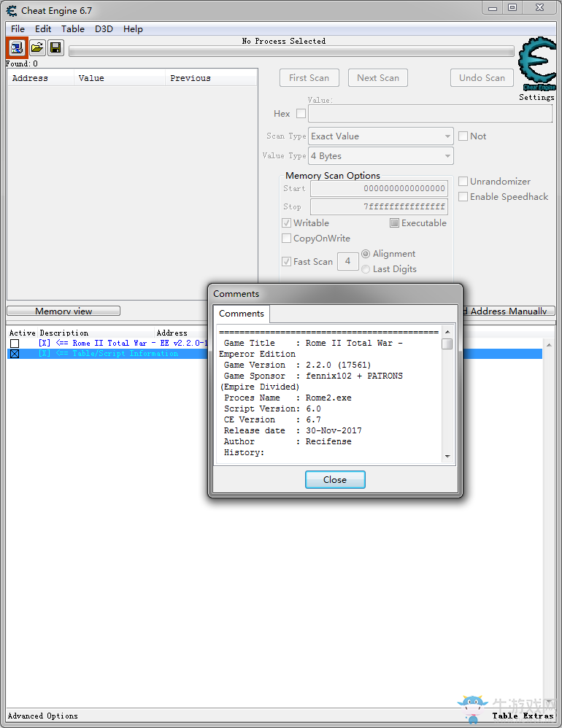Click Comments scrollbar up arrow
562x728 pixels.
(x=447, y=331)
